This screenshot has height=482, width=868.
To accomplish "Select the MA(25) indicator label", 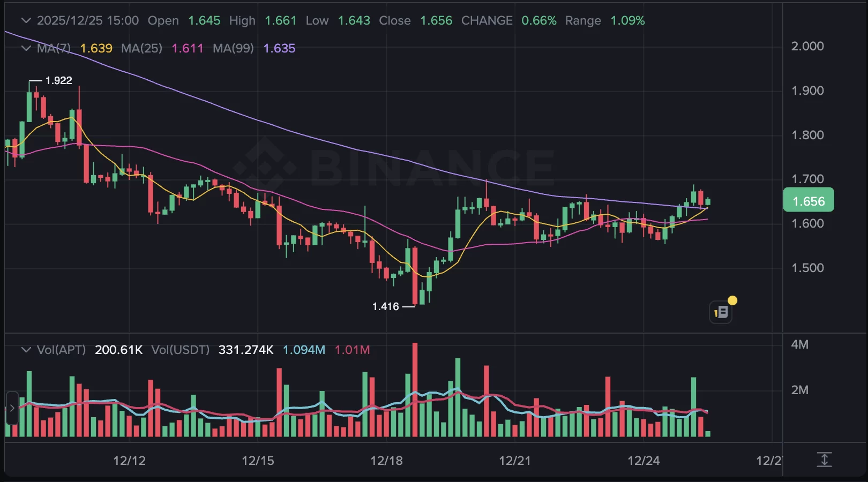I will [x=141, y=49].
